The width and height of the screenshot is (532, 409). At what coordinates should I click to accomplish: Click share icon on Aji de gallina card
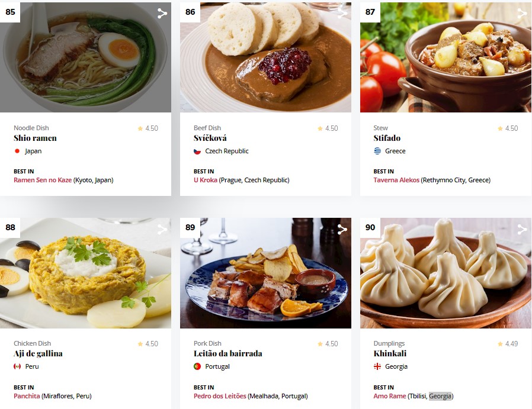click(162, 230)
